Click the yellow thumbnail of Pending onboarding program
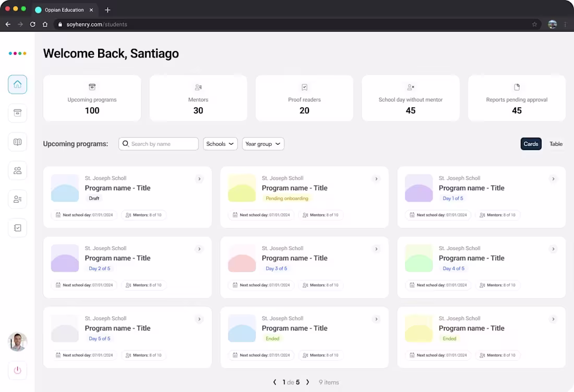 click(242, 188)
